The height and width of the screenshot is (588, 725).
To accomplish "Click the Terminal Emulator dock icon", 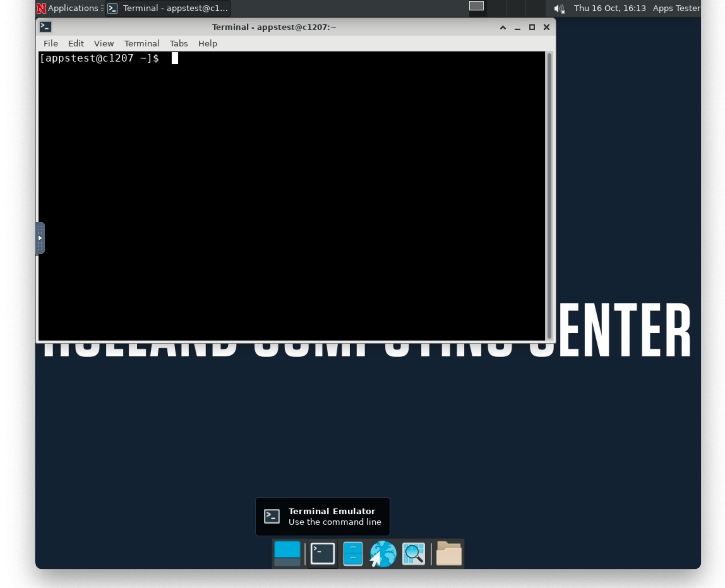I will (322, 554).
